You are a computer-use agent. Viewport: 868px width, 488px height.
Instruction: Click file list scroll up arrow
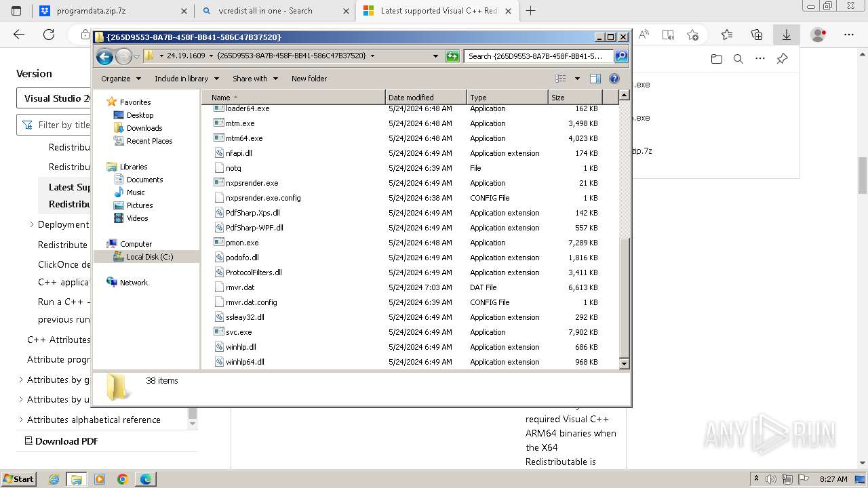pyautogui.click(x=625, y=96)
